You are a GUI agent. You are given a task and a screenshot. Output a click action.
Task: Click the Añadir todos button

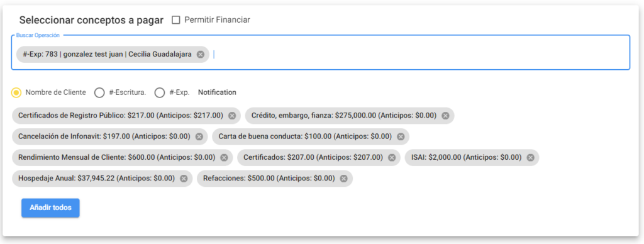[50, 208]
